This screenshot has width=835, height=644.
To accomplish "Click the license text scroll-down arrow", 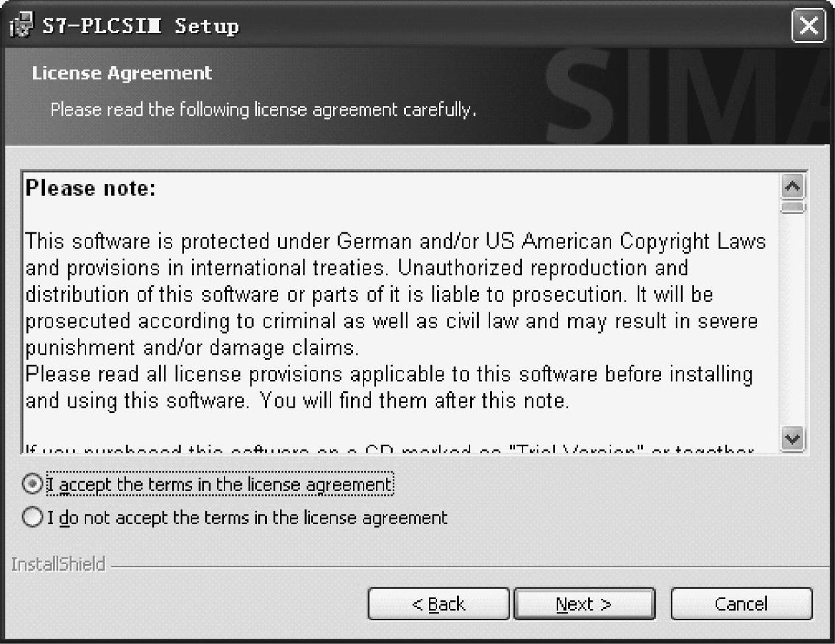I will coord(793,438).
